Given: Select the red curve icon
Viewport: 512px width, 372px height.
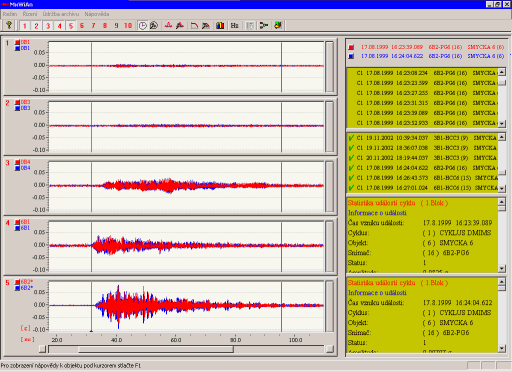Looking at the screenshot, I should pos(194,26).
